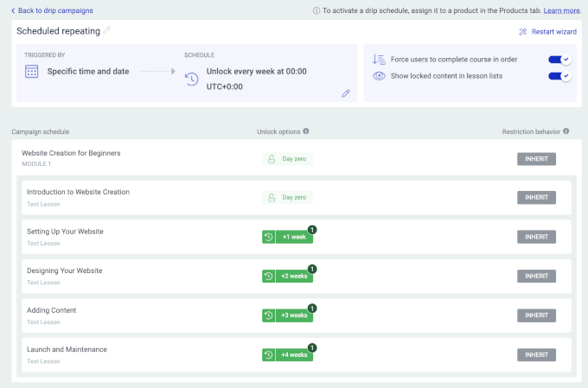Click Day zero for Introduction to Website Creation
This screenshot has width=588, height=388.
287,197
